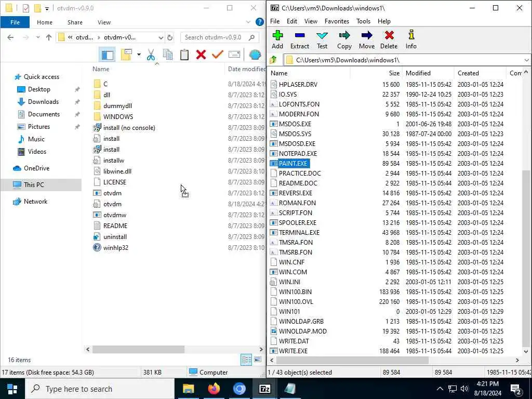Open Firefox from the taskbar
Viewport: 532px width, 399px height.
click(x=214, y=389)
